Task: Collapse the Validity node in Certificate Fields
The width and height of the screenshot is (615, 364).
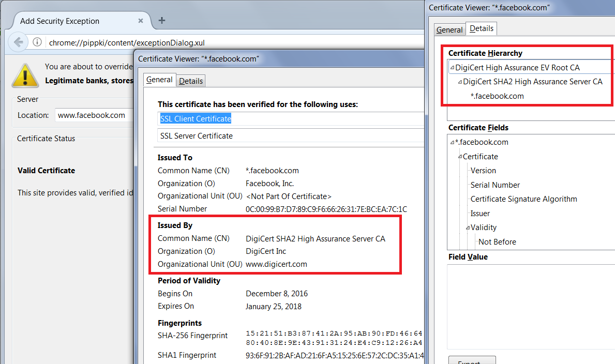Action: (468, 228)
